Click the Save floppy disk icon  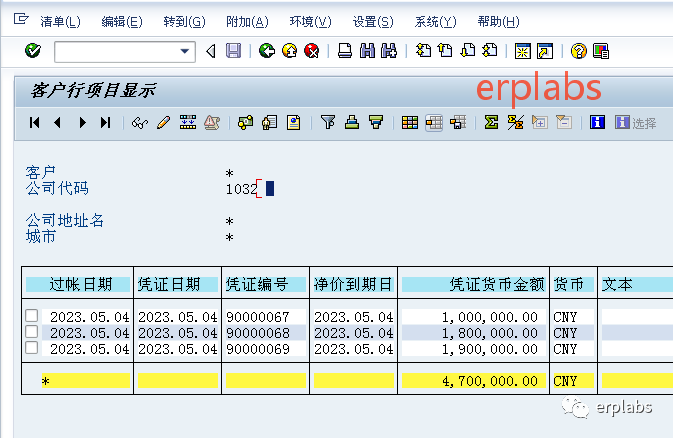click(x=233, y=51)
